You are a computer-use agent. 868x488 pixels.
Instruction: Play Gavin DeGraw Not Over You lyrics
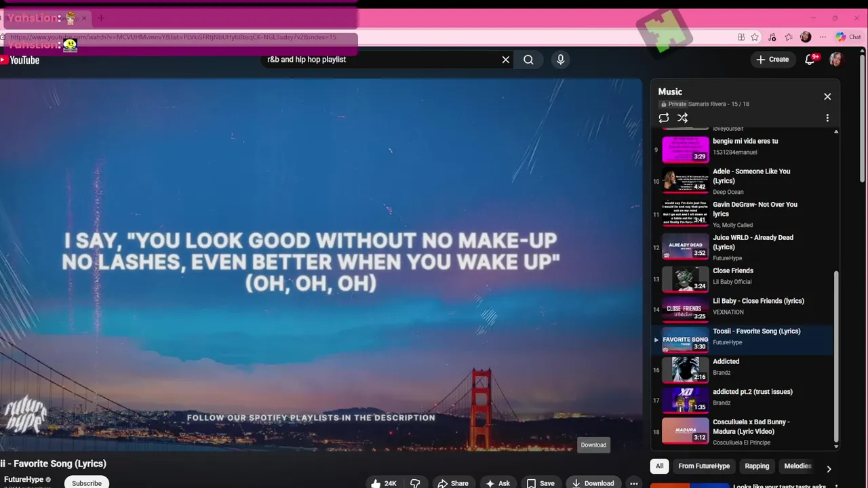tap(742, 214)
